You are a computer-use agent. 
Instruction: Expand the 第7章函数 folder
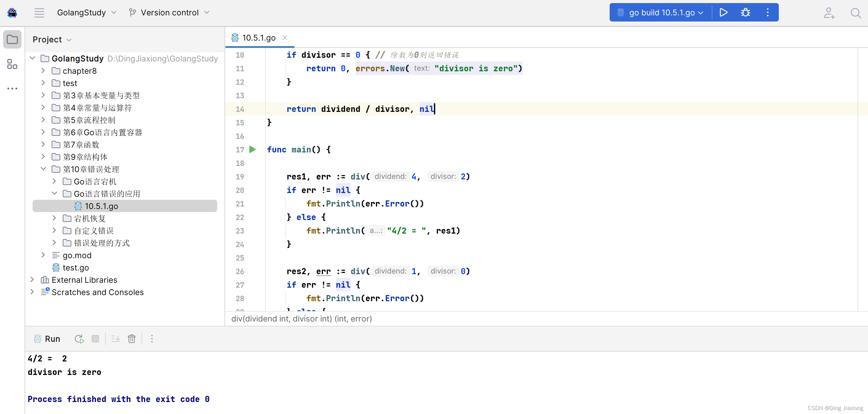coord(43,144)
